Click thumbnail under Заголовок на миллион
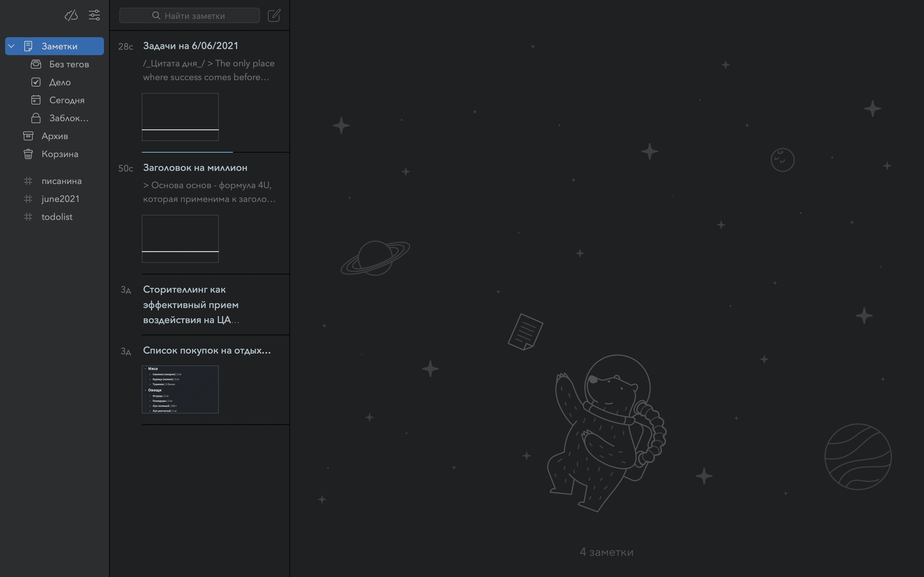The width and height of the screenshot is (924, 577). (180, 238)
